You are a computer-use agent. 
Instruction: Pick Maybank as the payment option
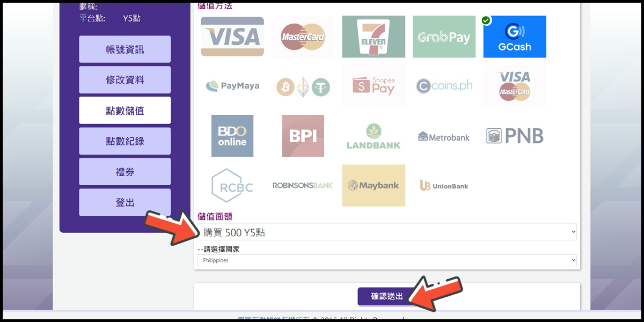pos(374,186)
